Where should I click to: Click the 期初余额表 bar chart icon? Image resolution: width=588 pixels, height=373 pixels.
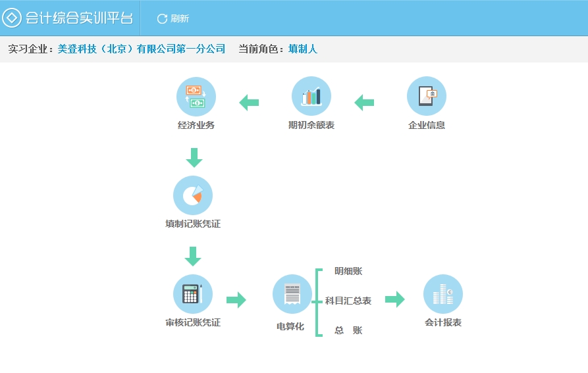311,97
